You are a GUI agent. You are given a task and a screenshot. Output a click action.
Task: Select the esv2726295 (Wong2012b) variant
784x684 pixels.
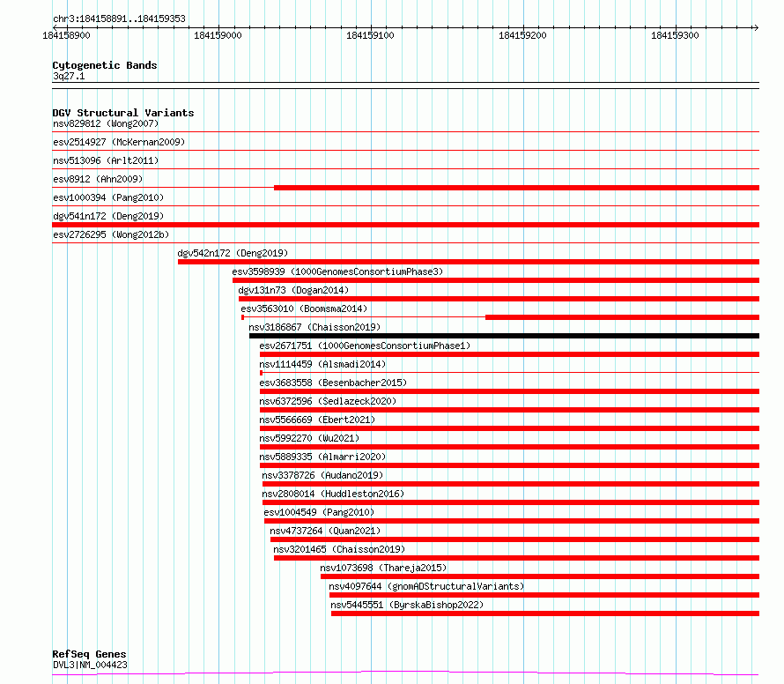point(111,234)
